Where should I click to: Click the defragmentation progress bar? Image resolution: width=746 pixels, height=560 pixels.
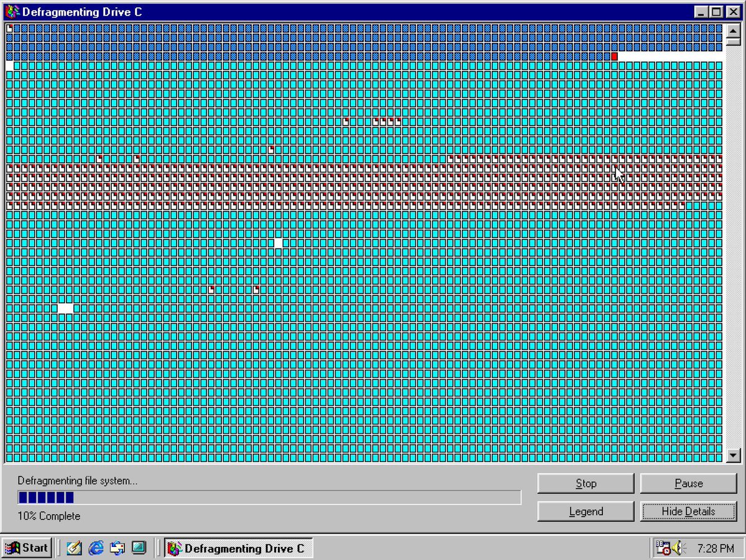pos(269,497)
